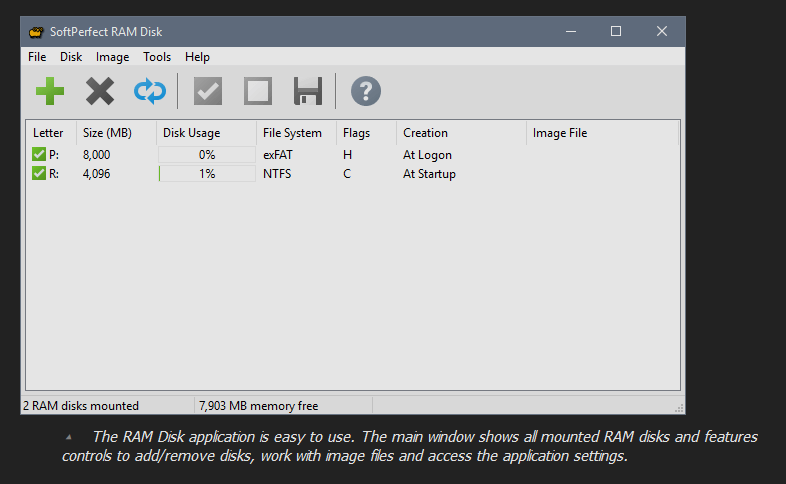Image resolution: width=786 pixels, height=484 pixels.
Task: Click the 1% disk usage bar
Action: tap(207, 173)
